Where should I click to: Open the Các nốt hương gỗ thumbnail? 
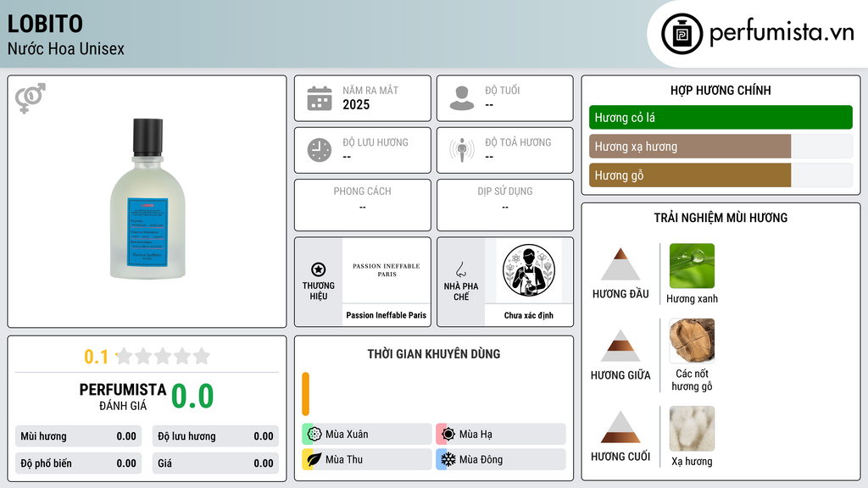[x=692, y=341]
